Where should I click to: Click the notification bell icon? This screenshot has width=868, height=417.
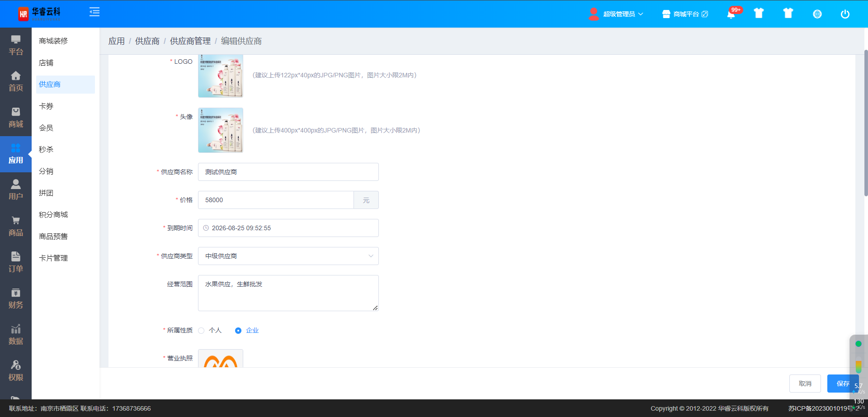click(731, 14)
